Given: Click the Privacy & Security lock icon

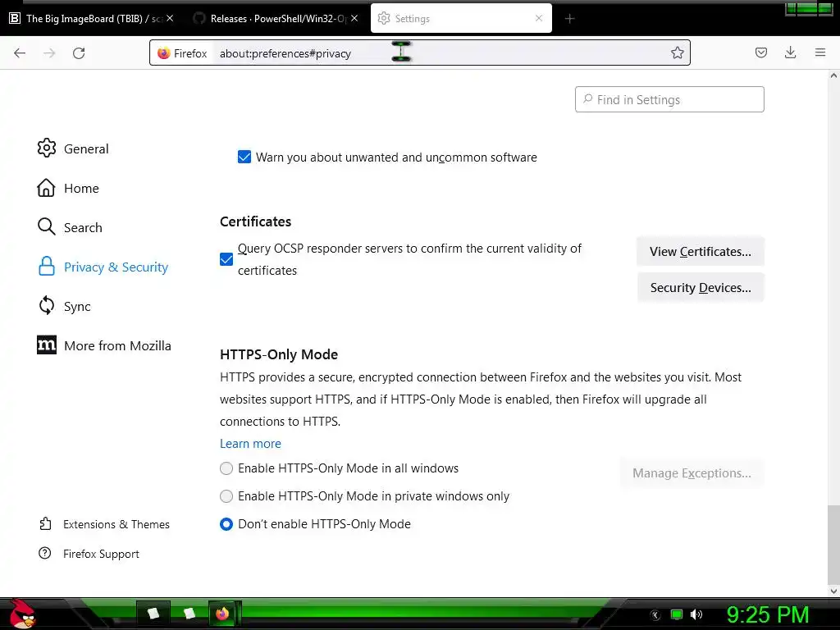Looking at the screenshot, I should point(47,267).
